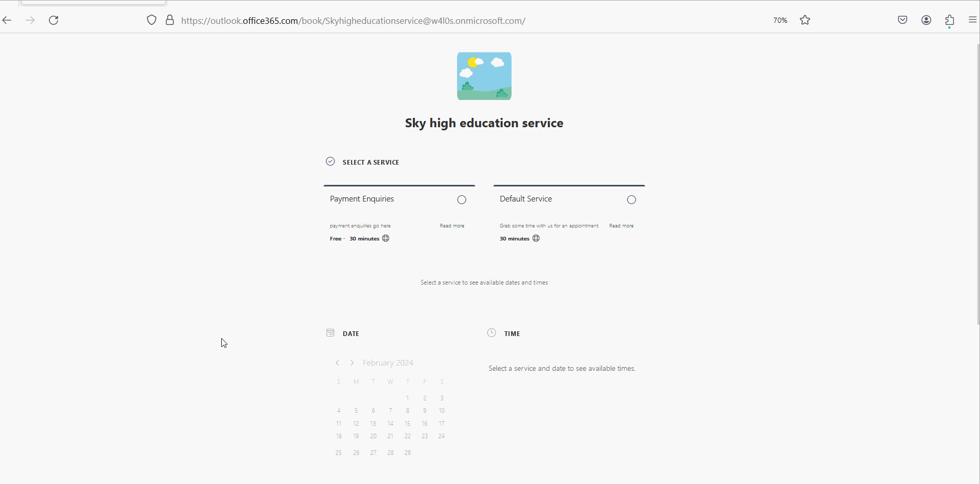Image resolution: width=980 pixels, height=484 pixels.
Task: Click the Sky high education logo image
Action: 484,76
